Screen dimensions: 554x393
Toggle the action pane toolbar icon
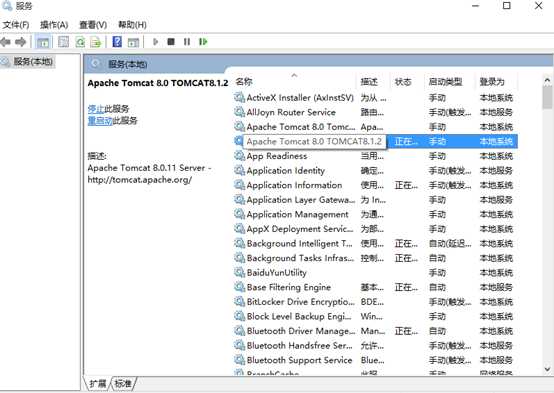[x=133, y=42]
